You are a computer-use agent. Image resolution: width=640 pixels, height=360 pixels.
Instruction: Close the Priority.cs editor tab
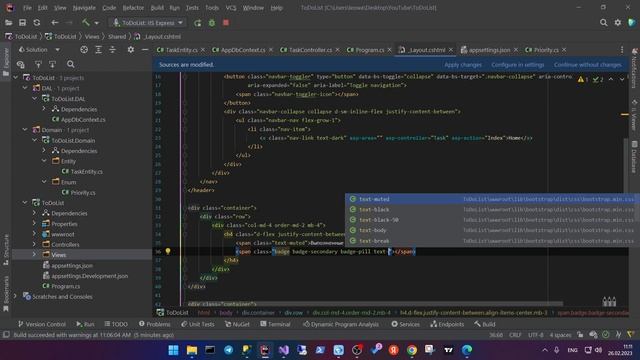[564, 50]
